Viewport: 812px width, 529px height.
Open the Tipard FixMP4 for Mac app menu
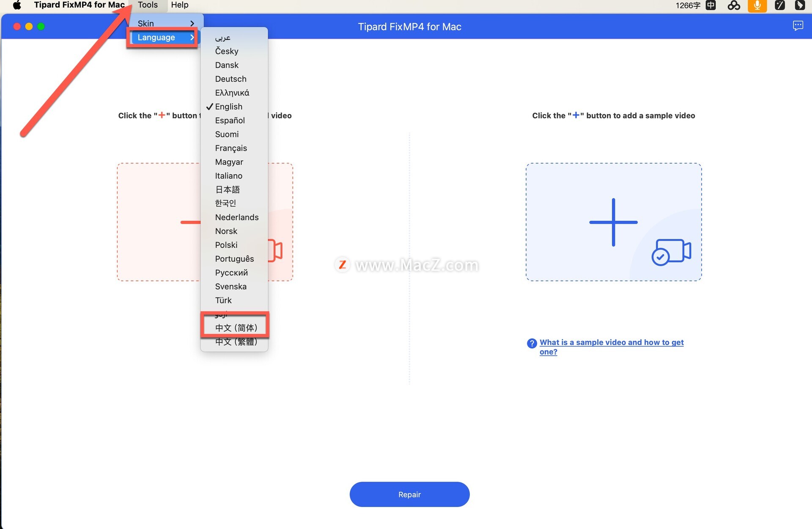pos(79,5)
